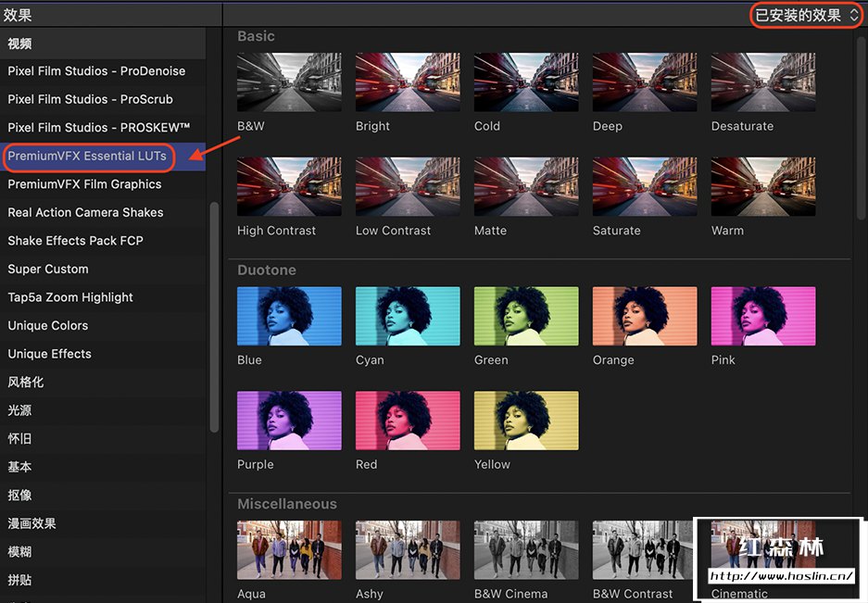
Task: Click the Matte effect thumbnail
Action: [x=526, y=187]
